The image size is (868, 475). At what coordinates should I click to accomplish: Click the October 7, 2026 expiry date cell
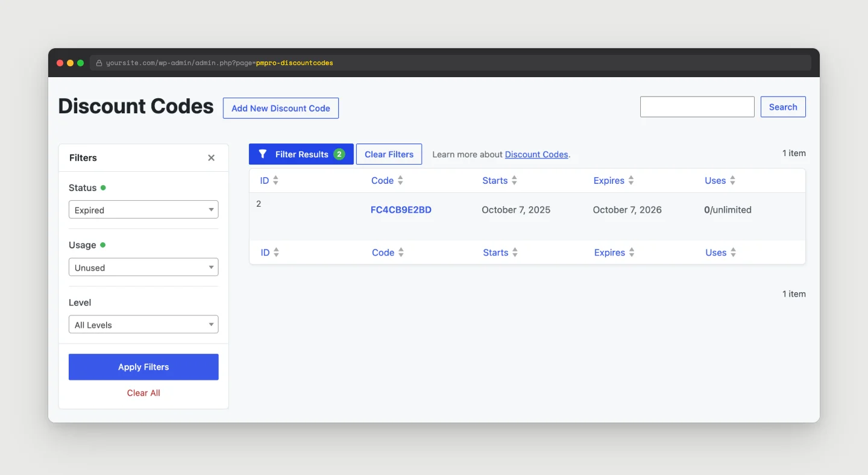tap(627, 210)
